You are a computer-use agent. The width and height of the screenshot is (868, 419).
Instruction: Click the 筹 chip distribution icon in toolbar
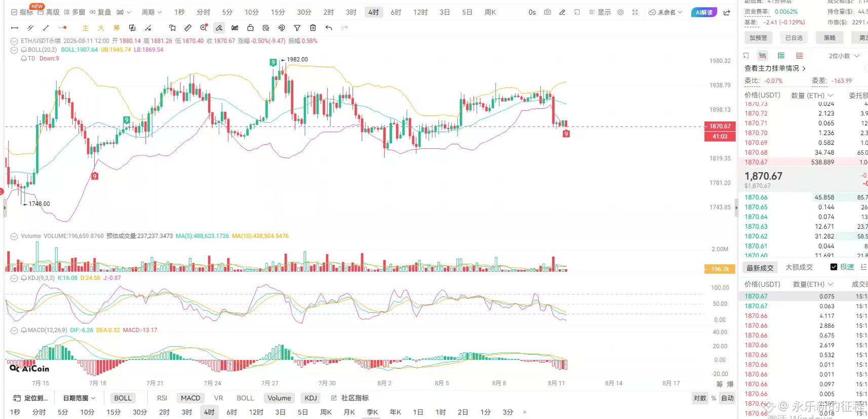coord(116,28)
